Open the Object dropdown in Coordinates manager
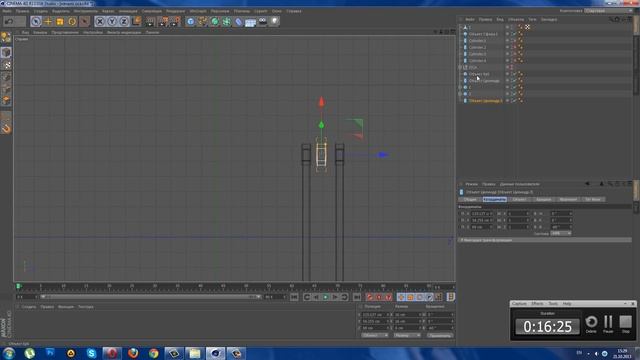 (375, 336)
